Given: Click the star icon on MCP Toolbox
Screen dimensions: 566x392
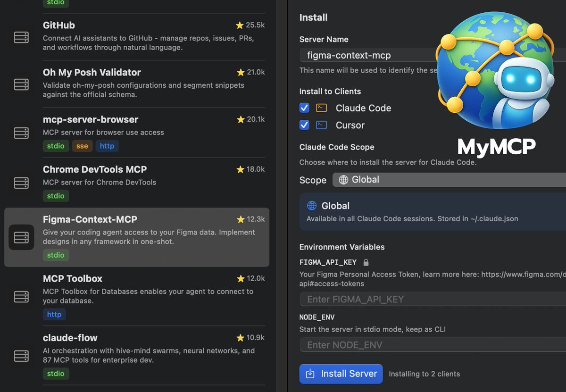Looking at the screenshot, I should click(241, 278).
